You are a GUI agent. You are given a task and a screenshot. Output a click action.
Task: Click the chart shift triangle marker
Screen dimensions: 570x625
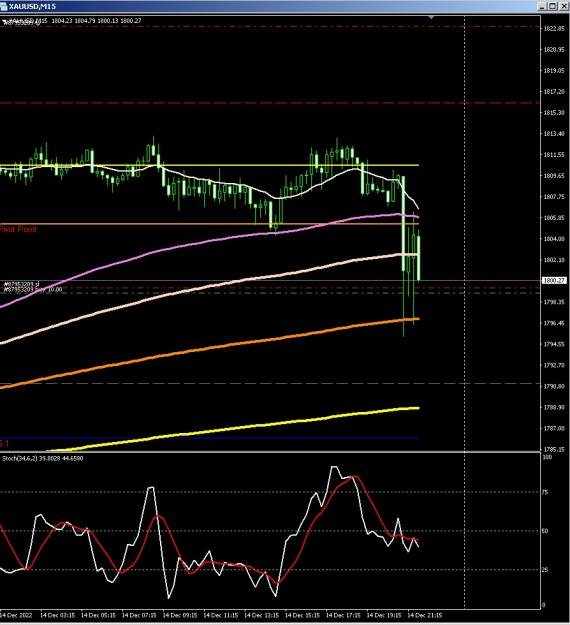point(431,18)
